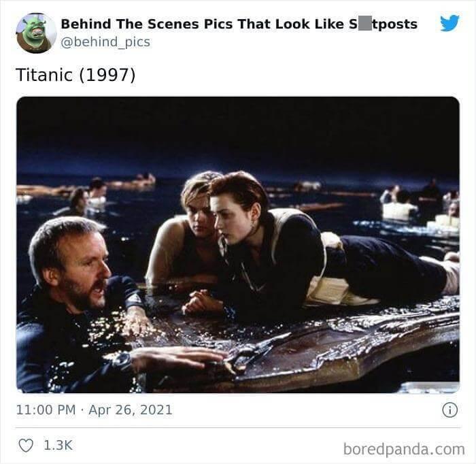Open the 11:00 PM timestamp link
Screen dimensions: 476x464
(46, 410)
